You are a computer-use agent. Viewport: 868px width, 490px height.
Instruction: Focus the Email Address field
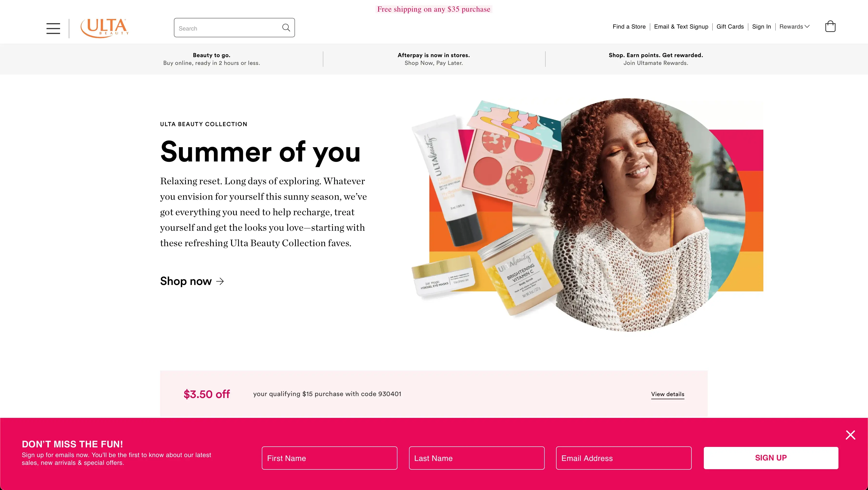(x=624, y=458)
